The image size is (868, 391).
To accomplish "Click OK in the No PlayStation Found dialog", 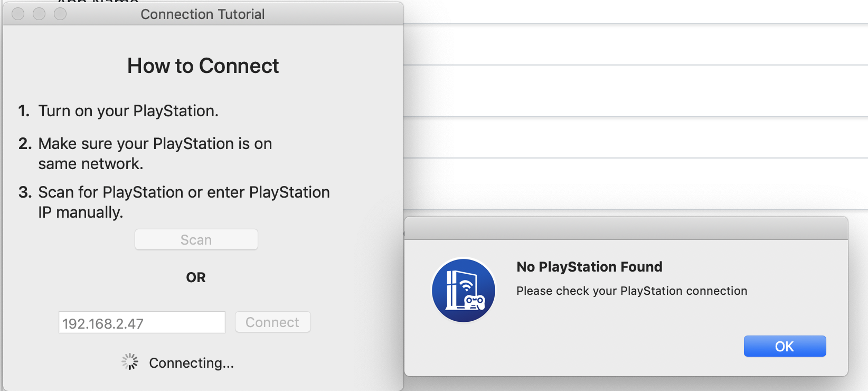I will pyautogui.click(x=785, y=346).
